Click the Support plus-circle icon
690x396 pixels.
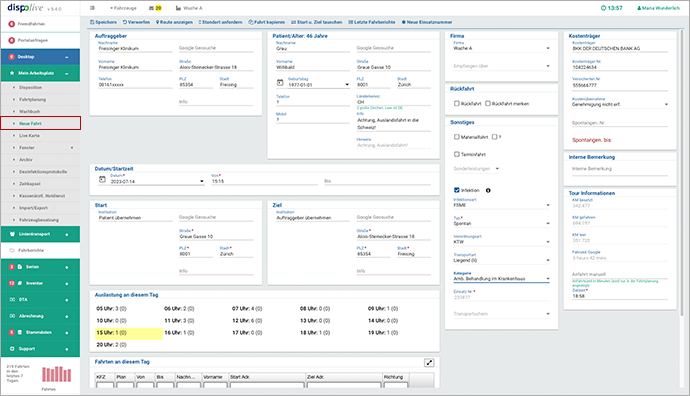point(12,348)
